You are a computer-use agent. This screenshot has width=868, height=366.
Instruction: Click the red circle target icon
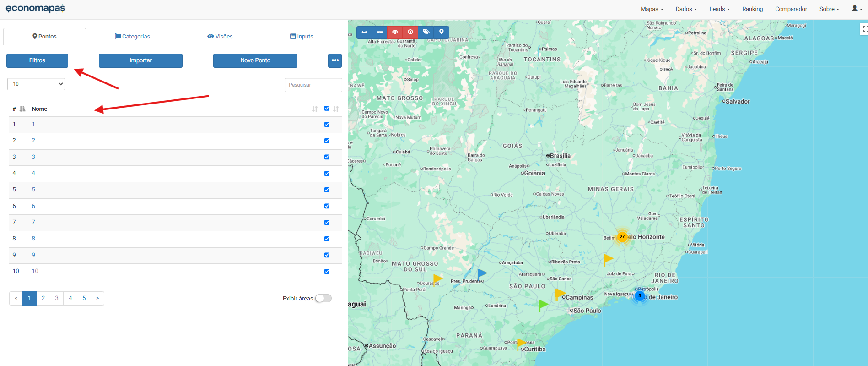click(410, 32)
